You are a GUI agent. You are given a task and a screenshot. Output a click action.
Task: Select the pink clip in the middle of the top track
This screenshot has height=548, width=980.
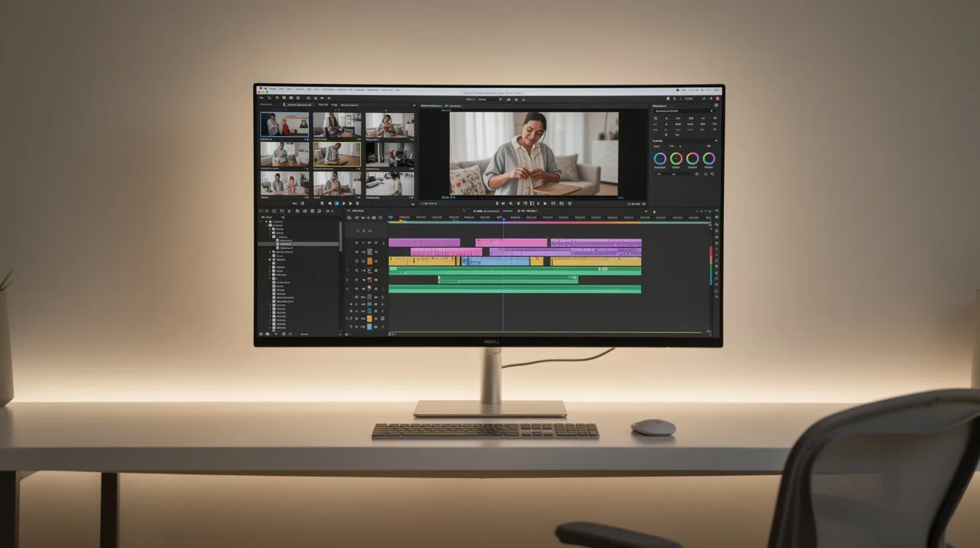tap(511, 243)
